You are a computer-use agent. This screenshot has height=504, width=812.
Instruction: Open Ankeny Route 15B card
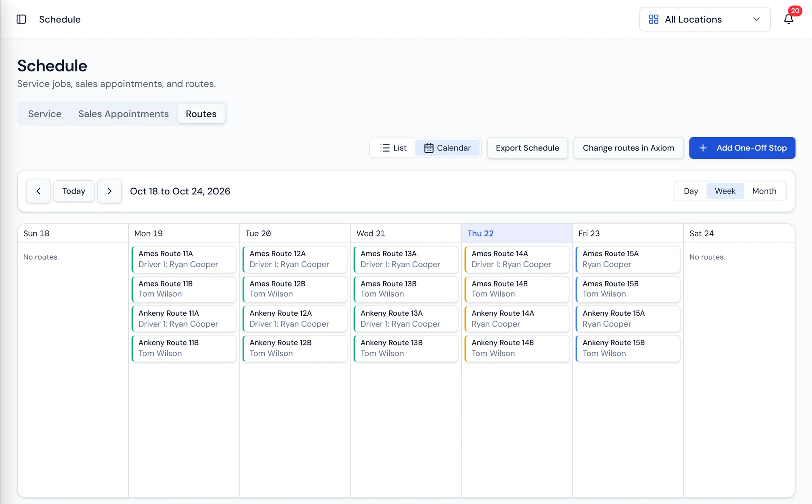click(x=628, y=348)
